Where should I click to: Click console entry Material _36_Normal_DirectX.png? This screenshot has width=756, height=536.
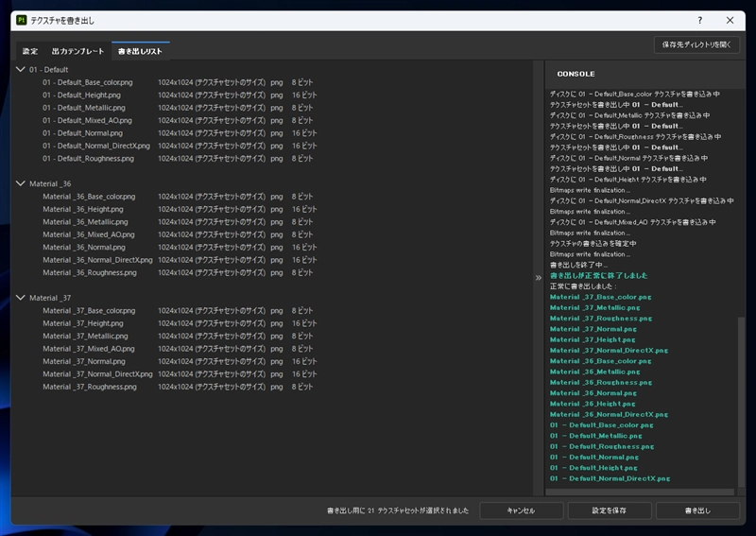pyautogui.click(x=609, y=414)
